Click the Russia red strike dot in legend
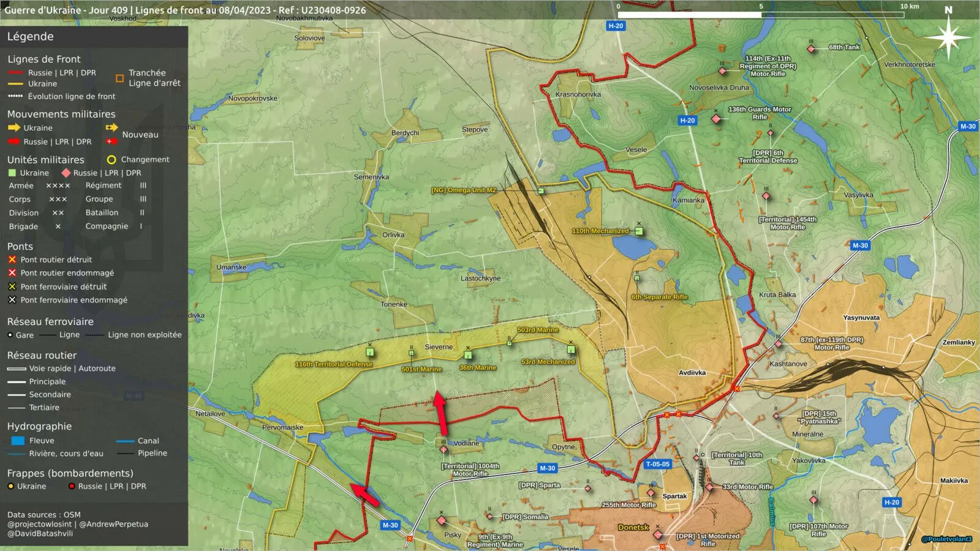The width and height of the screenshot is (980, 551). [x=72, y=486]
